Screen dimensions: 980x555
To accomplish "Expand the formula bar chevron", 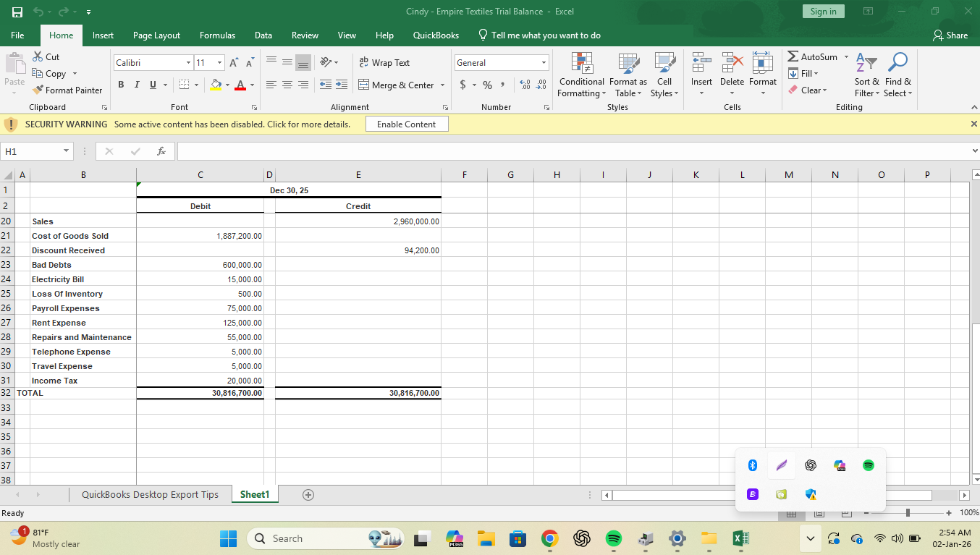I will coord(973,151).
